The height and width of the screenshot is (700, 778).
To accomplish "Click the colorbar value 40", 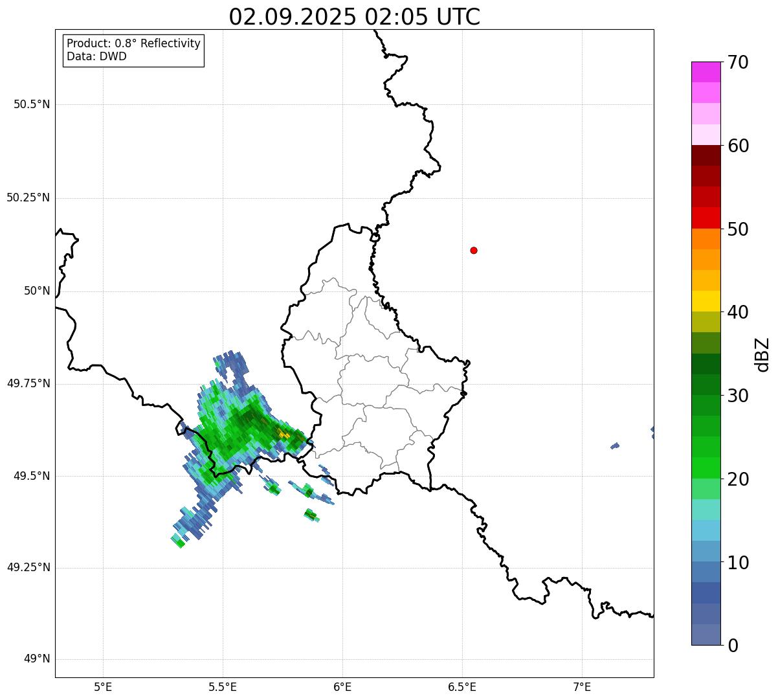I will point(738,312).
